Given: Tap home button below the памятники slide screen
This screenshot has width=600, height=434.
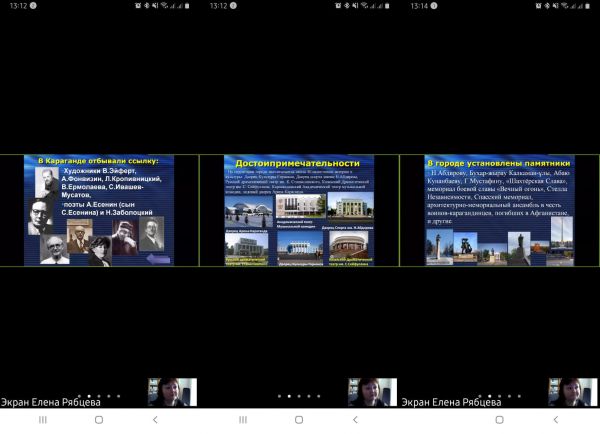Looking at the screenshot, I should pyautogui.click(x=499, y=420).
